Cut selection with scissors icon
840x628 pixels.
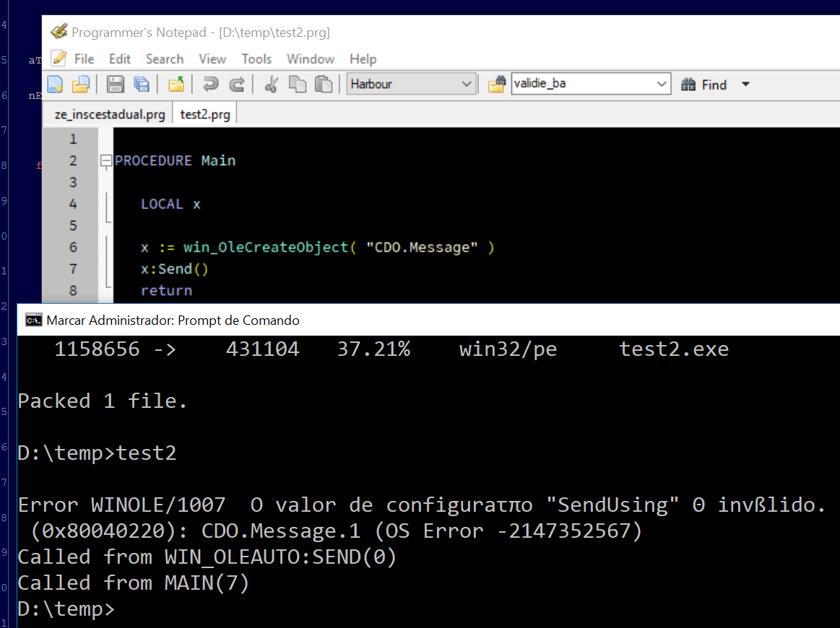click(272, 84)
